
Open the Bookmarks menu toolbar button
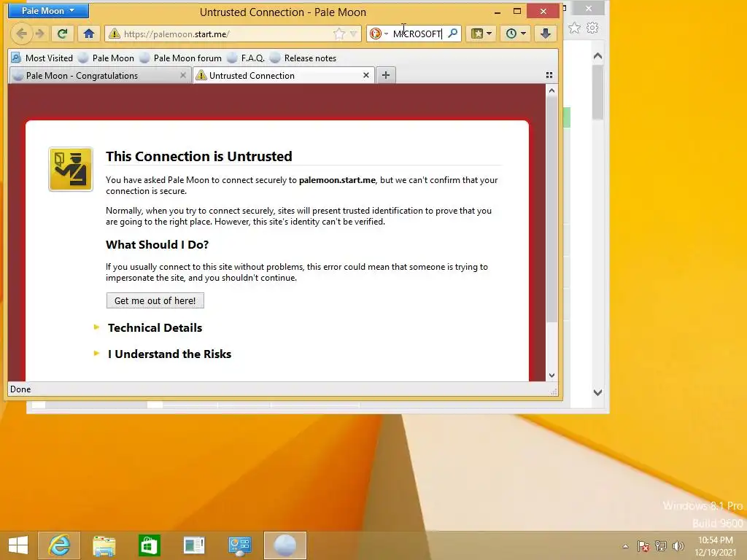pyautogui.click(x=481, y=34)
